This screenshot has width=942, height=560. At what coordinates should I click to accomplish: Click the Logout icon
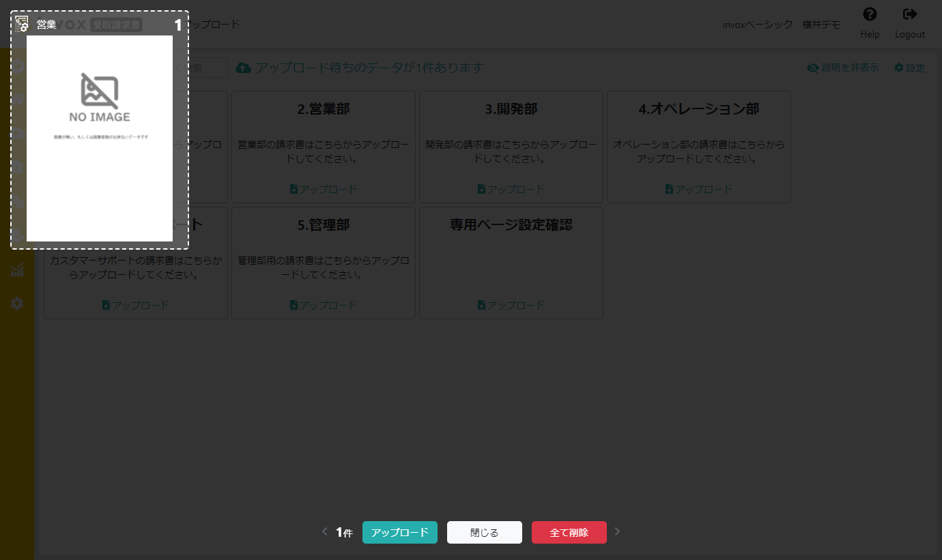coord(909,14)
